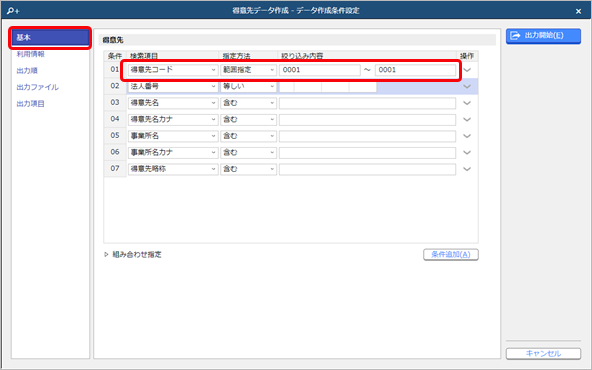
Task: Select condition row number 04
Action: [x=115, y=119]
